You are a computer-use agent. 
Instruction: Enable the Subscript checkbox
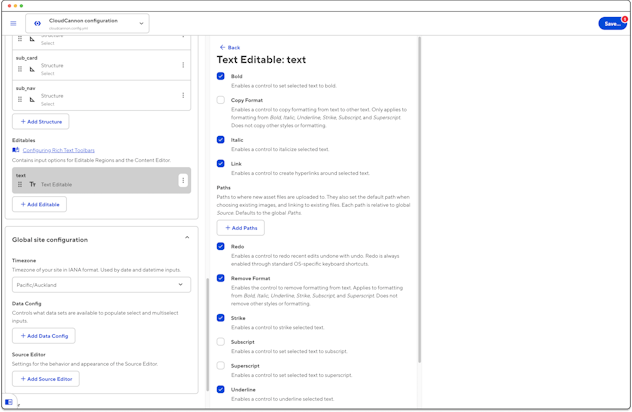point(220,342)
